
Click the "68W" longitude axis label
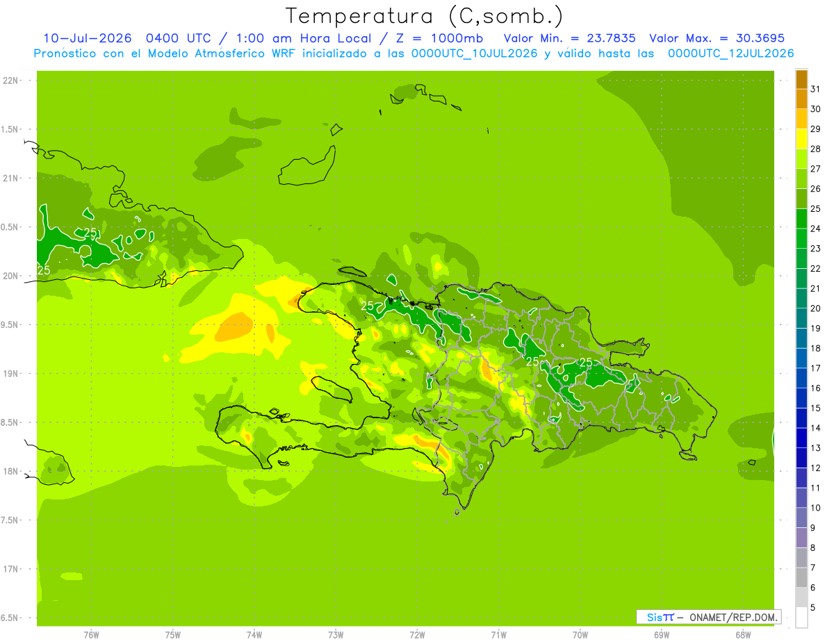click(743, 635)
